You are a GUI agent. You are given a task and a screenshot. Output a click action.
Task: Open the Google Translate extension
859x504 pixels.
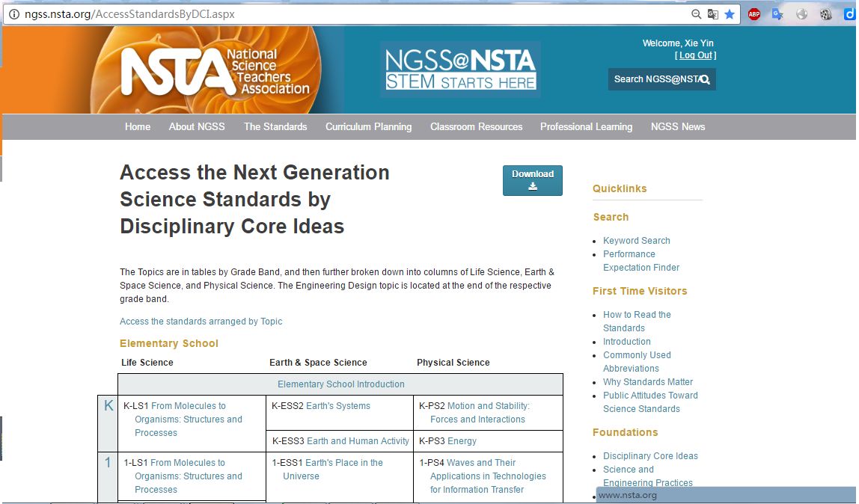coord(778,14)
